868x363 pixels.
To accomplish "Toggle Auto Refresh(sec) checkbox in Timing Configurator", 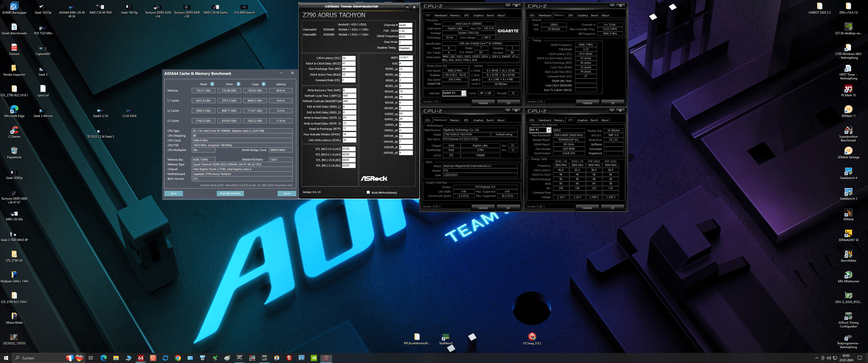I will pyautogui.click(x=368, y=193).
